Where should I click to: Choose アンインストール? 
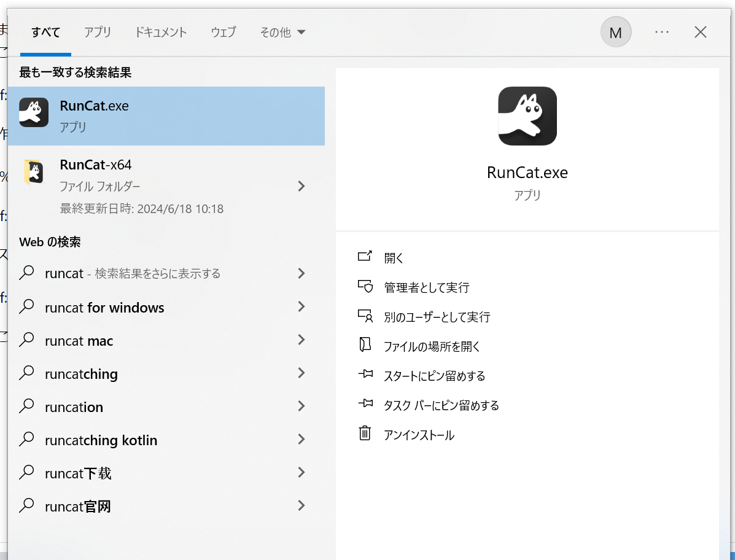pos(419,435)
